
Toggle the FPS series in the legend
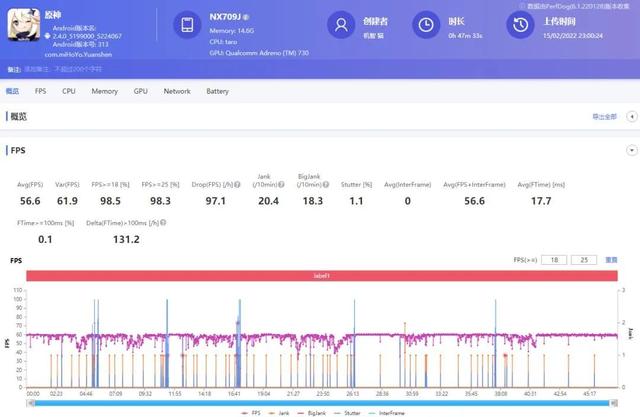click(251, 413)
